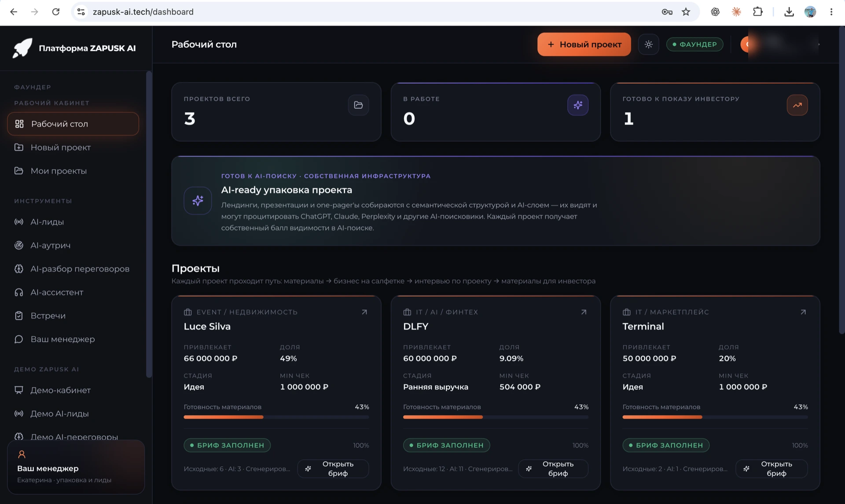This screenshot has width=845, height=504.
Task: Open the folder icon in Проектов всего card
Action: 358,105
